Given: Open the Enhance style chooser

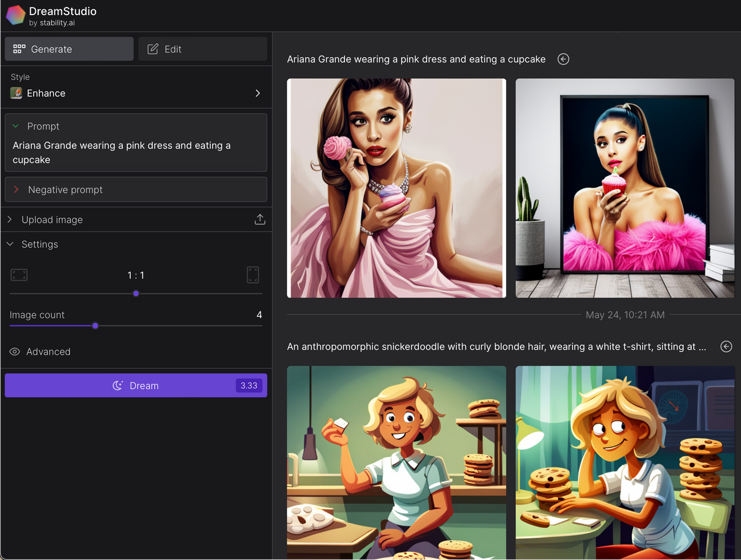Looking at the screenshot, I should click(x=258, y=93).
